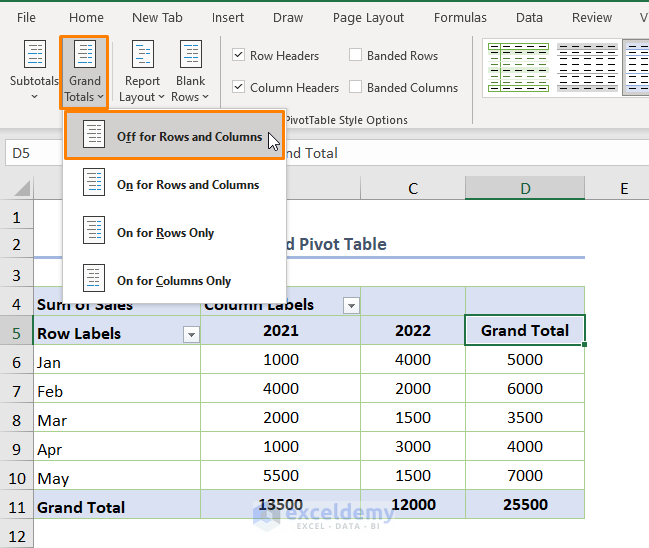Open the Column Labels filter dropdown
Screen dimensions: 649x548
coord(351,306)
